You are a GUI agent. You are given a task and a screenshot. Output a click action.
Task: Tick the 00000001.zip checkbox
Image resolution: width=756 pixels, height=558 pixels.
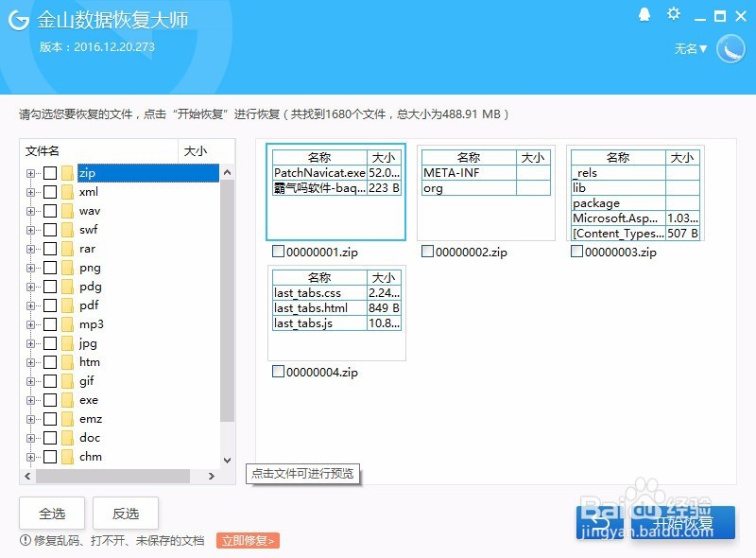coord(278,252)
